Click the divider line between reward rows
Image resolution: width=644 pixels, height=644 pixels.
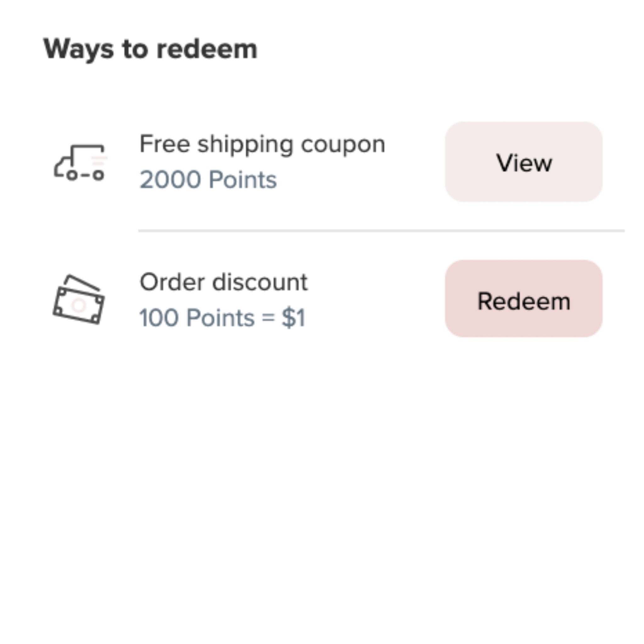381,230
